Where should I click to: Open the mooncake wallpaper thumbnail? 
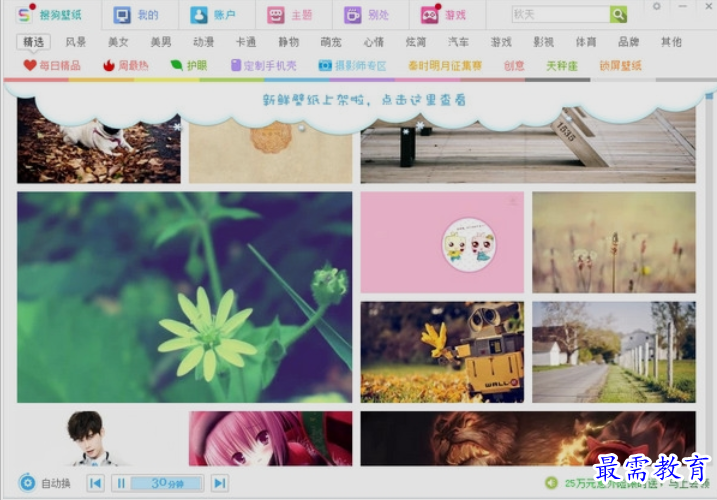pos(271,149)
